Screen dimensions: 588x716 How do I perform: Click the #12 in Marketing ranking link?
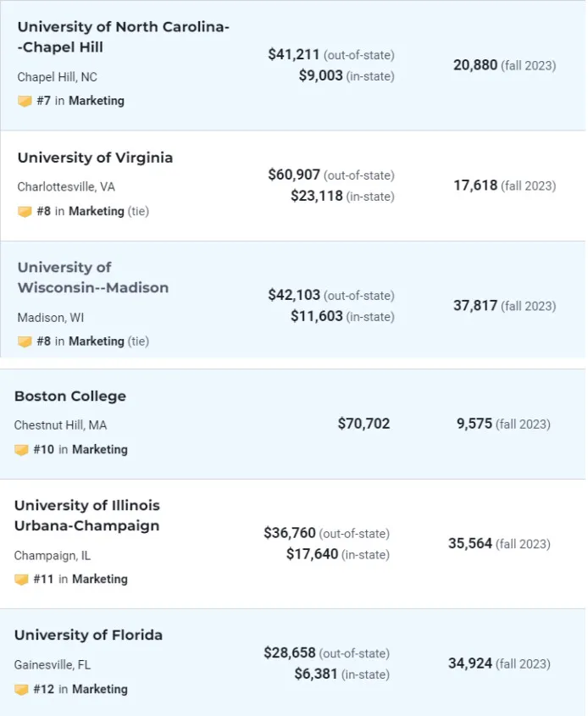pyautogui.click(x=80, y=690)
